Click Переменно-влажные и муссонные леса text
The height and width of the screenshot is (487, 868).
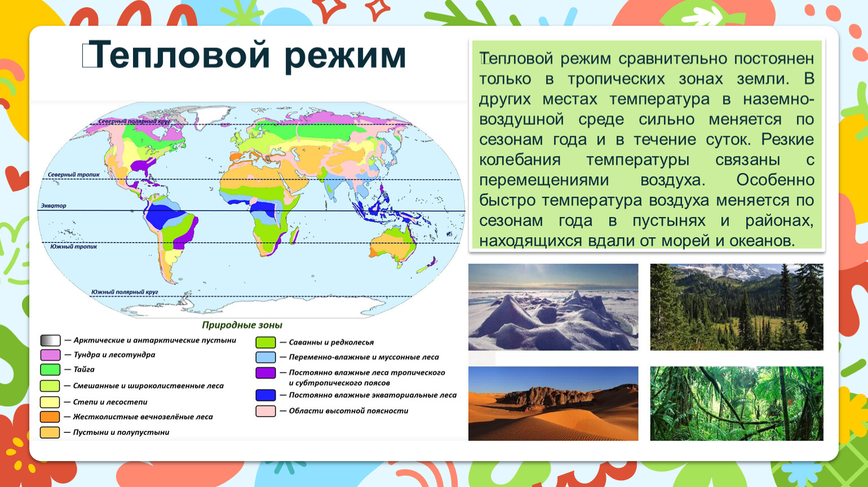click(x=364, y=357)
